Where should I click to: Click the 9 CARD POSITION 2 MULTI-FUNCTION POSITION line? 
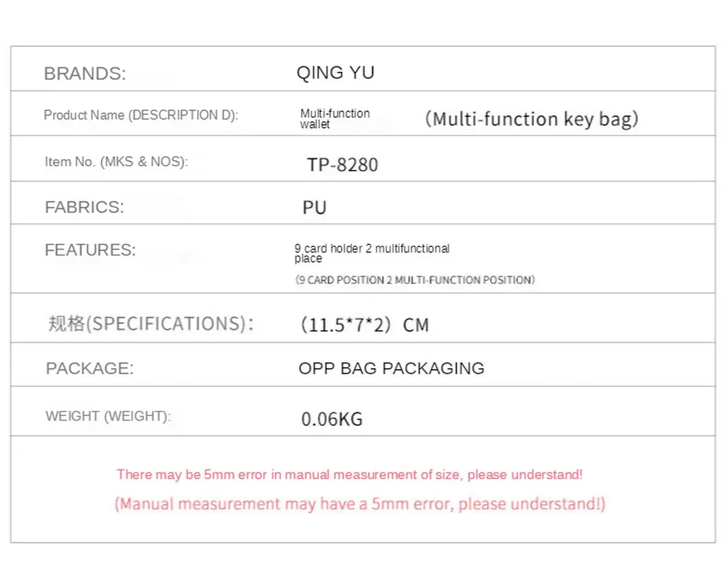click(x=415, y=280)
